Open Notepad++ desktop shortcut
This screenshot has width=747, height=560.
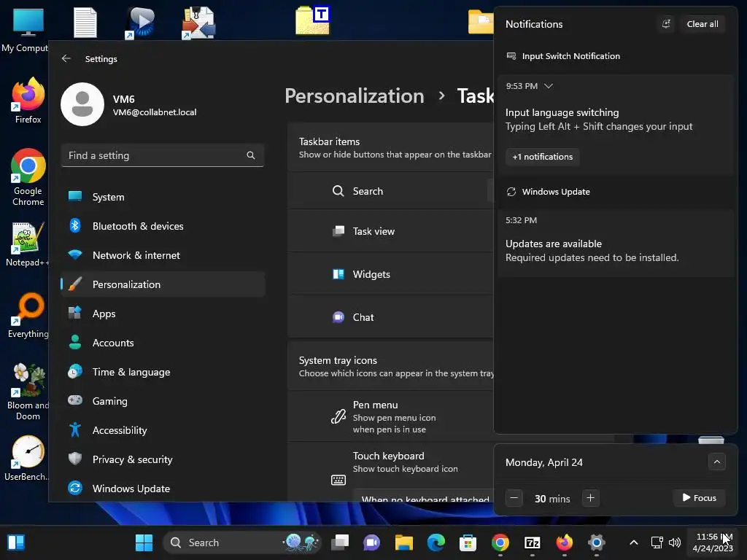(x=27, y=244)
